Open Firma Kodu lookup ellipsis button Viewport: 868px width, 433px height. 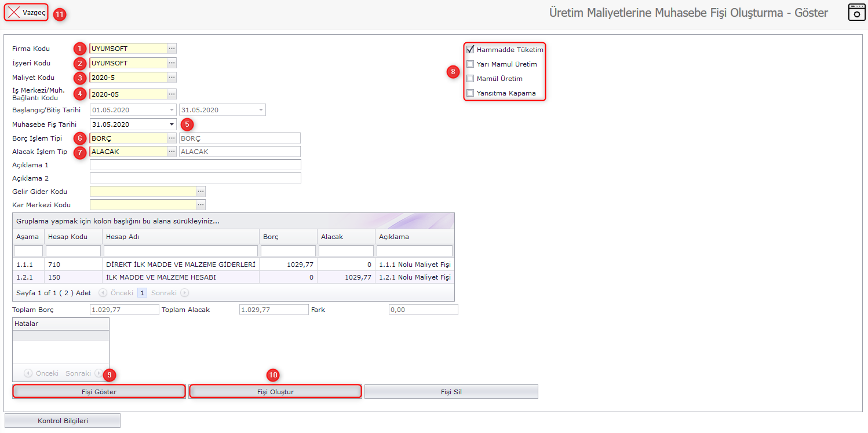pos(172,49)
